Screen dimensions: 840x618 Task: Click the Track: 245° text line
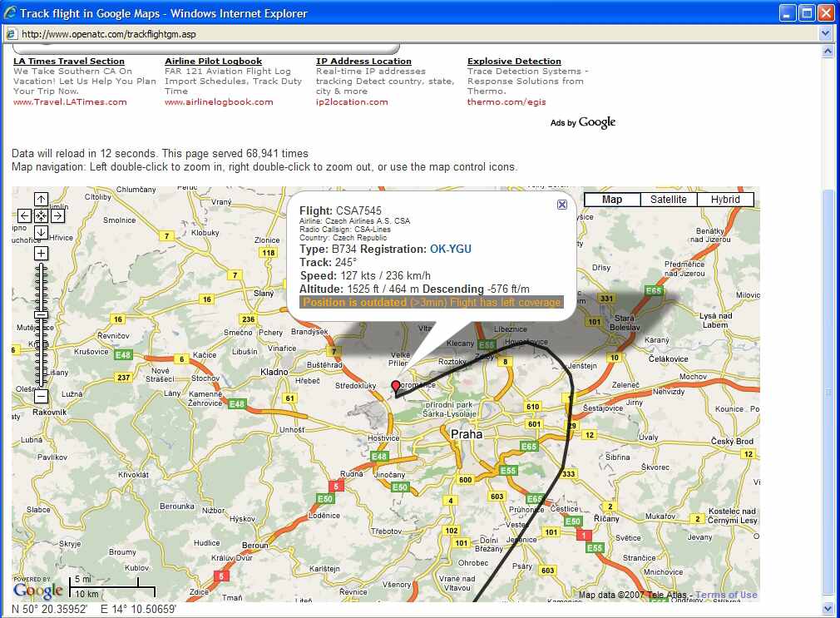point(328,262)
